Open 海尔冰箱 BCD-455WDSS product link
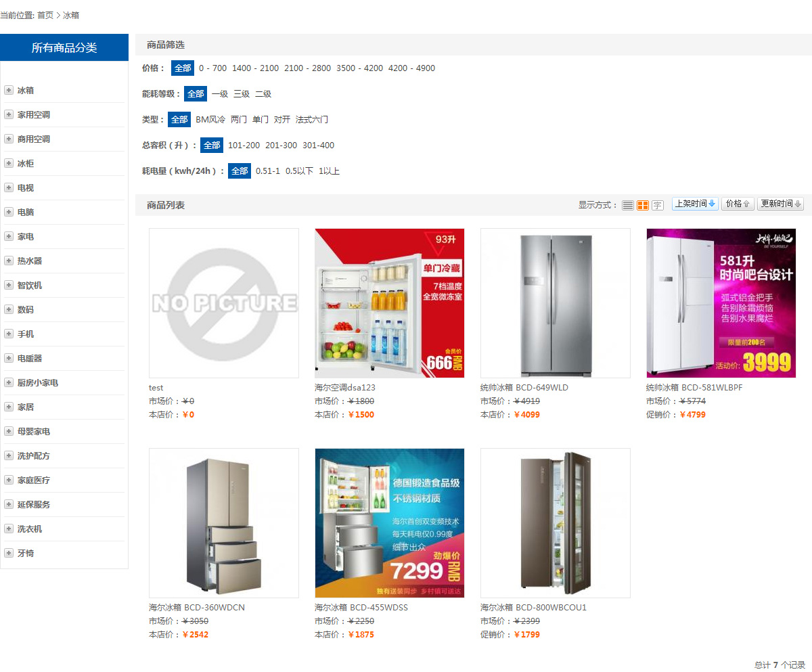Viewport: 812px width, 672px height. (x=361, y=608)
